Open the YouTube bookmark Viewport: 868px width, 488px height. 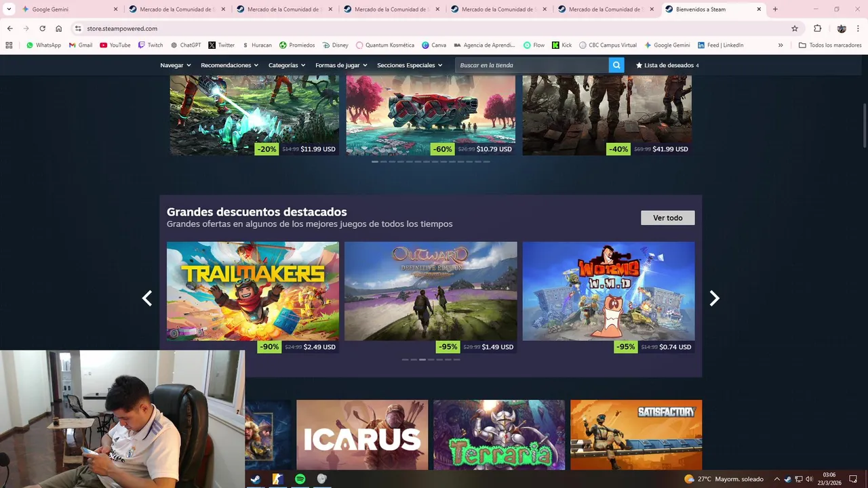pos(115,45)
